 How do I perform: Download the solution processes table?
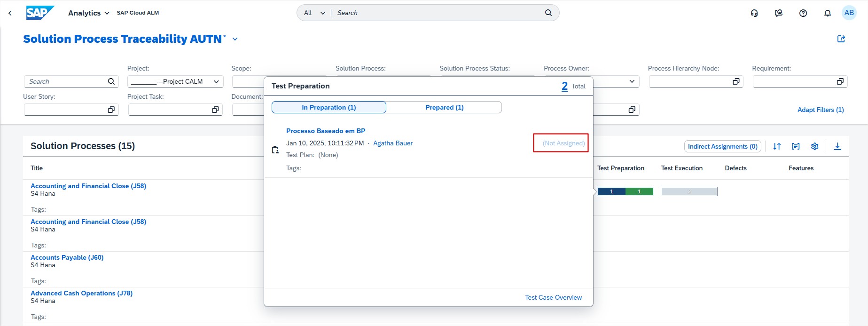[x=837, y=146]
